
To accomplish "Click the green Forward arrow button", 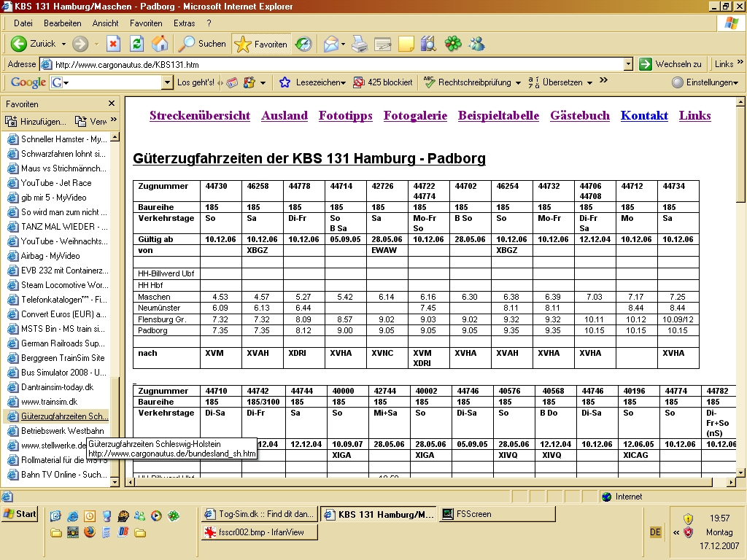I will click(x=80, y=44).
